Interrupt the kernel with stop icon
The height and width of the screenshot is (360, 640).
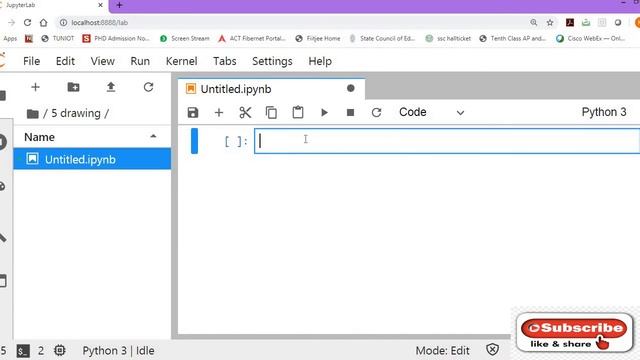(x=350, y=112)
